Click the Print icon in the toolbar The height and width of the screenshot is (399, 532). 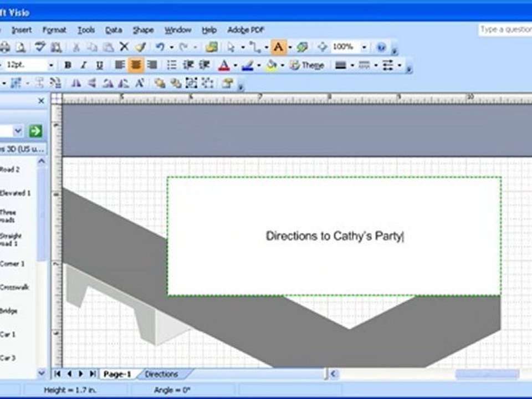(x=5, y=47)
